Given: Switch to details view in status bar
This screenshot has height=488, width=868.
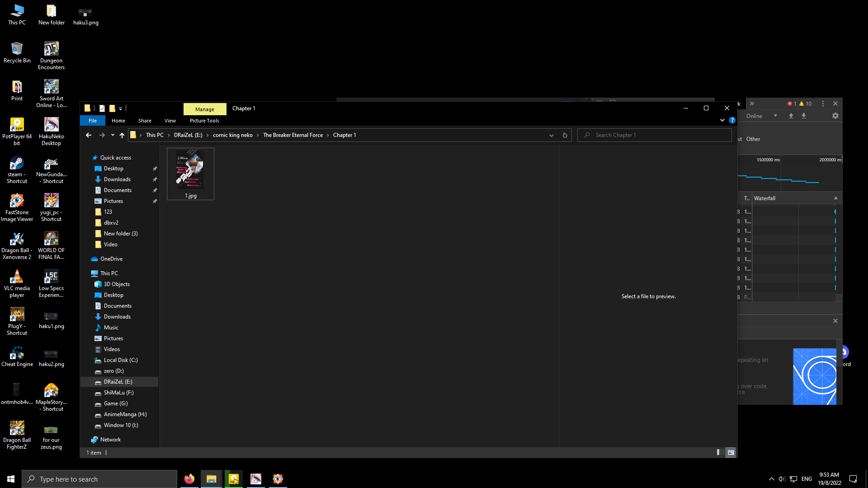Looking at the screenshot, I should click(x=720, y=452).
